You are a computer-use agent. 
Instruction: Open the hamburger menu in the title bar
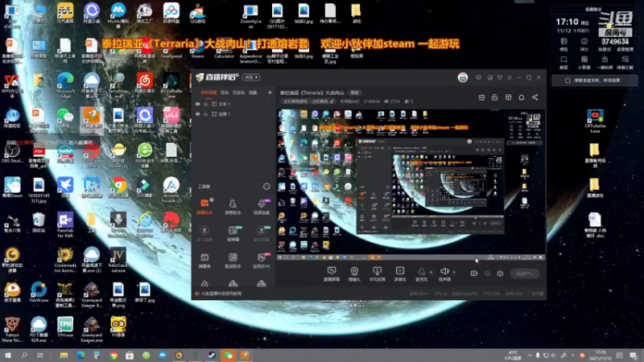510,77
